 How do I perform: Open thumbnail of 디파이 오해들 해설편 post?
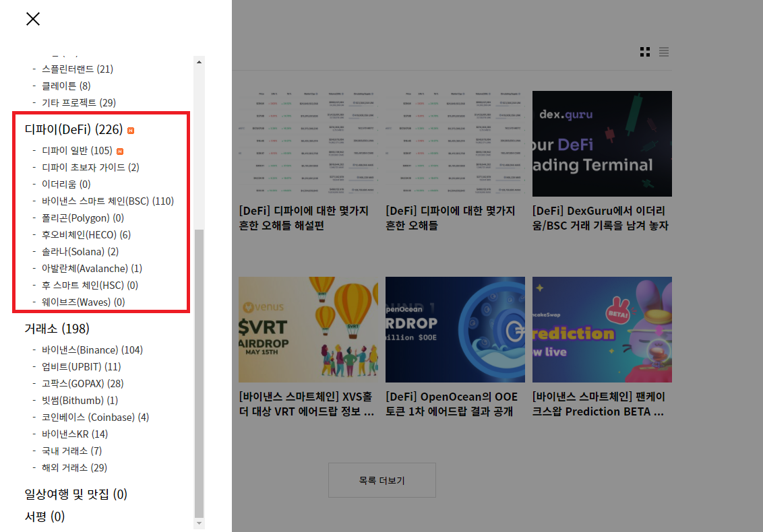click(308, 143)
